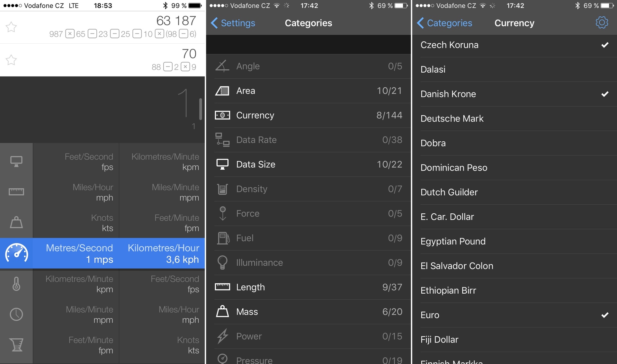Image resolution: width=617 pixels, height=364 pixels.
Task: Star the 63 187 calculation result
Action: pyautogui.click(x=11, y=27)
